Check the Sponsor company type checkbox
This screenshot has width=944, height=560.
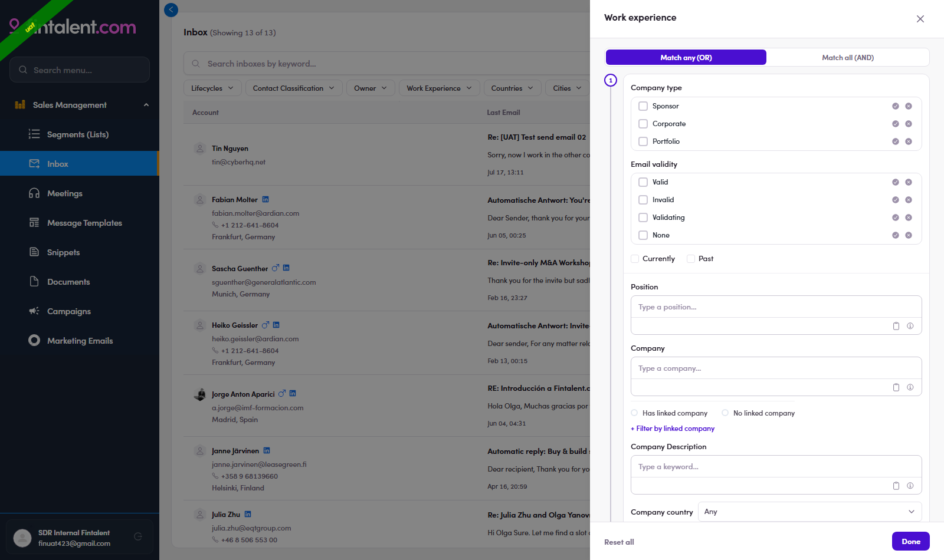tap(643, 106)
